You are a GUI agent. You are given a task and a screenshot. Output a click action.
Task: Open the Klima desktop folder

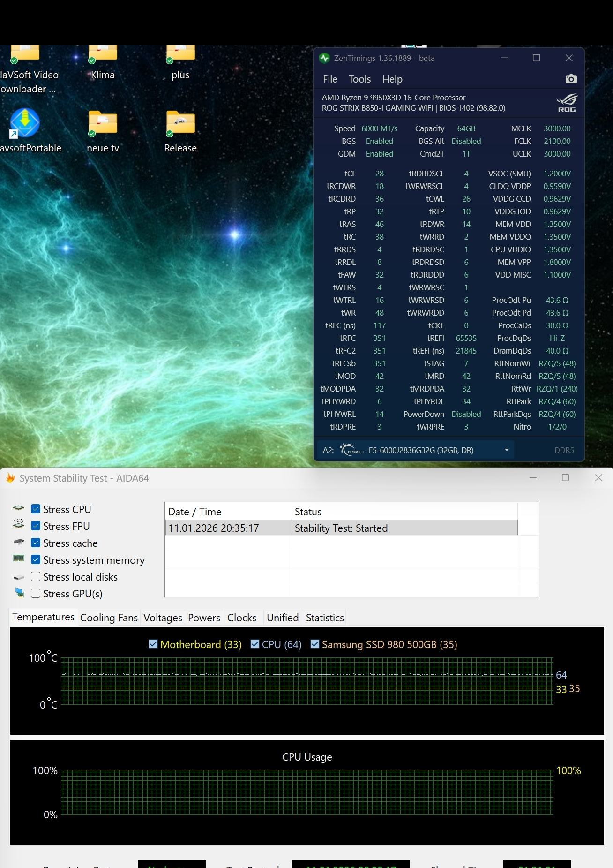pyautogui.click(x=103, y=62)
